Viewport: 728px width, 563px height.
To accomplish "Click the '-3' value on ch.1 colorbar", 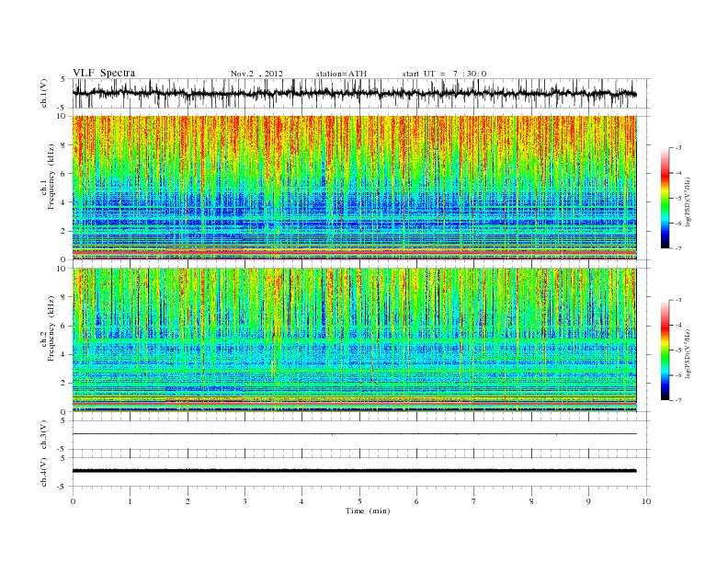I will point(677,148).
